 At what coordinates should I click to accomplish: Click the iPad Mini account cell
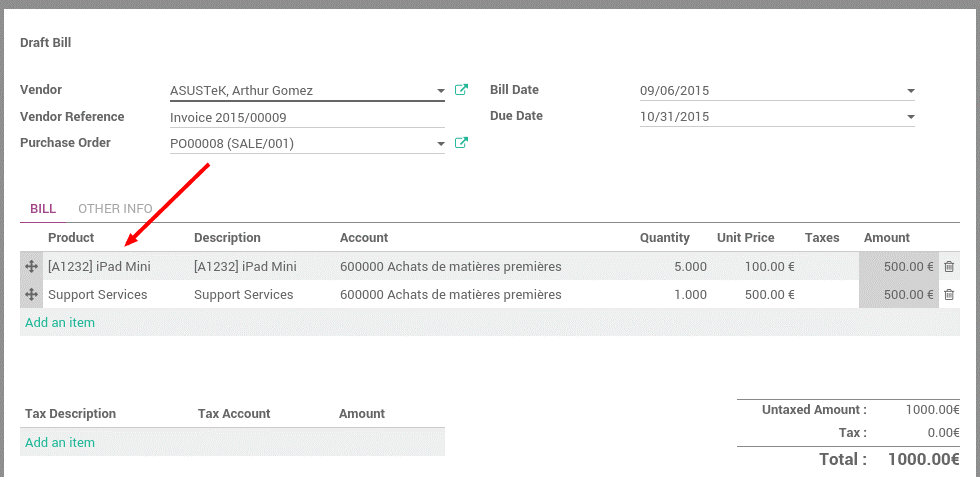[450, 267]
